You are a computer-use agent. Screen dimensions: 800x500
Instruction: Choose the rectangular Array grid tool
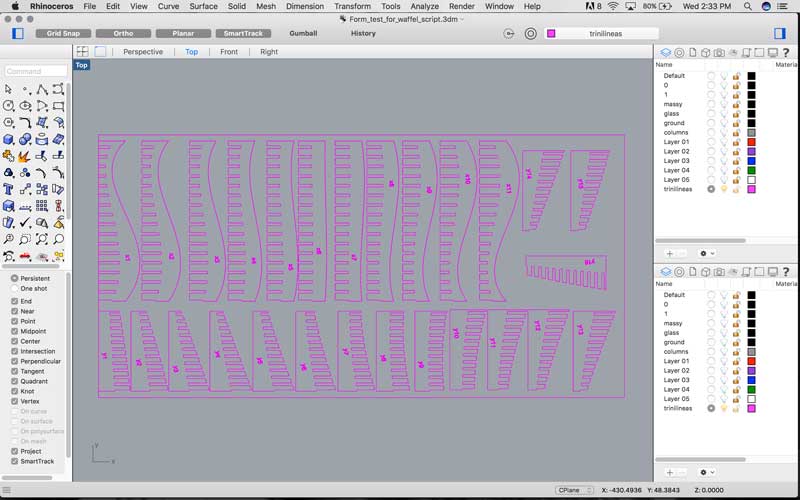tap(42, 206)
